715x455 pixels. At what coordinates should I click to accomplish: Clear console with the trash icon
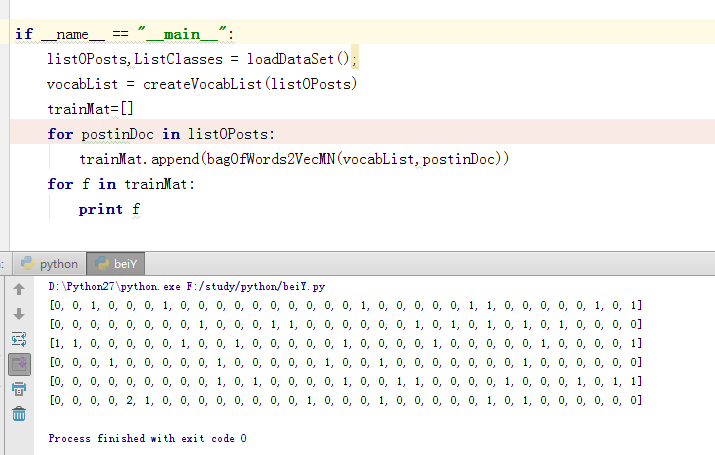click(19, 414)
